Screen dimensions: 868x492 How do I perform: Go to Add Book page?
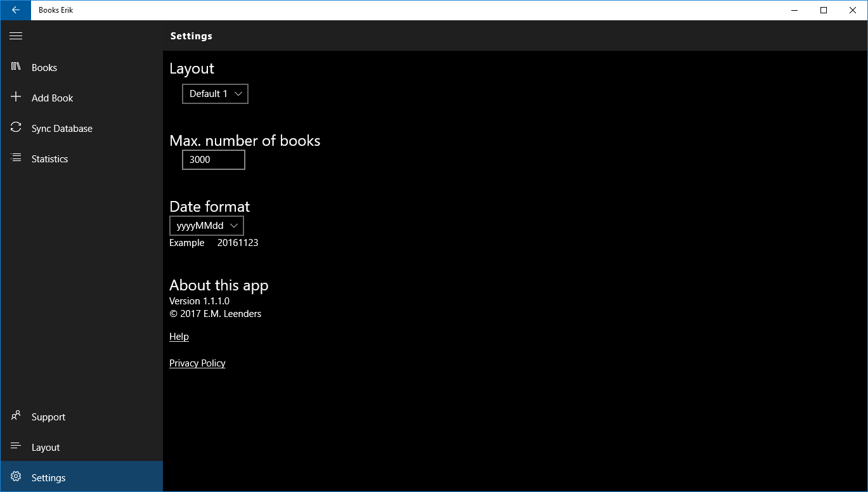(x=82, y=98)
